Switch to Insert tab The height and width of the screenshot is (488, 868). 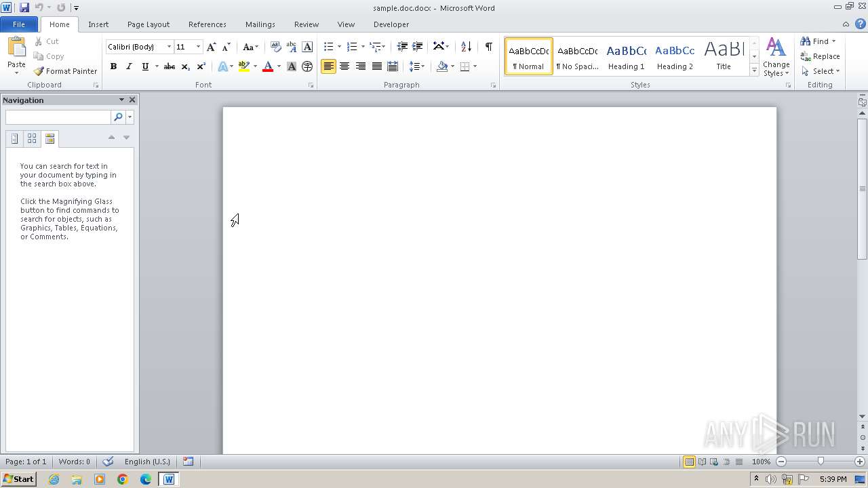point(98,24)
